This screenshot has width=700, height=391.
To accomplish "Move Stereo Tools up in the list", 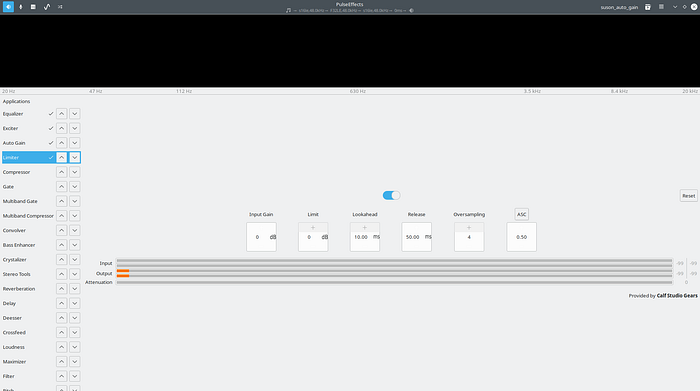I will coord(62,274).
